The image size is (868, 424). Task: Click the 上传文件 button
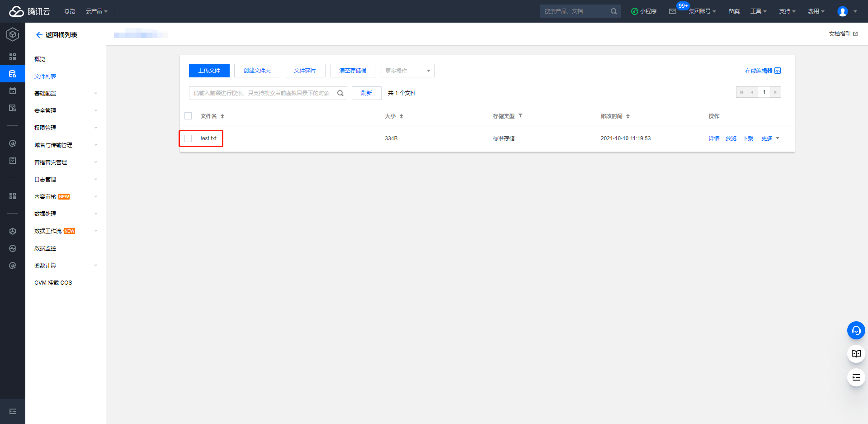pyautogui.click(x=209, y=71)
